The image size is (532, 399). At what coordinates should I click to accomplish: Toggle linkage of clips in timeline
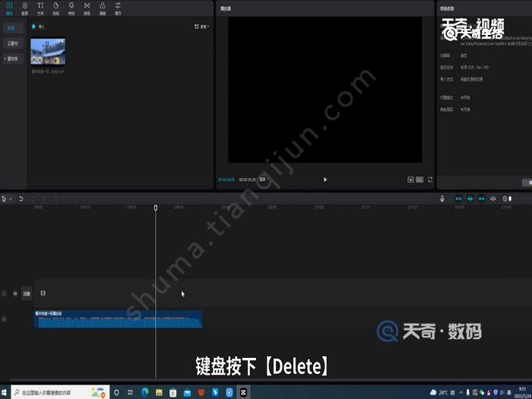pyautogui.click(x=481, y=199)
